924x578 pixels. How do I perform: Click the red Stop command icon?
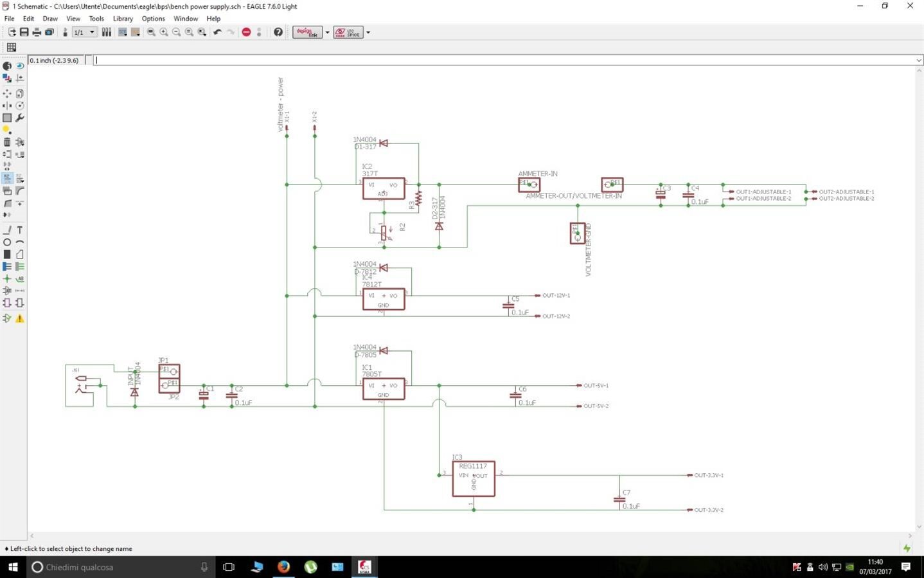point(246,32)
